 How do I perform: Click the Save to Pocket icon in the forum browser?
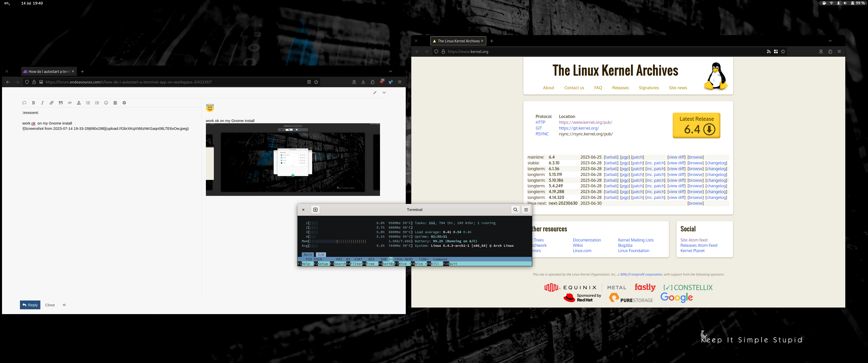point(354,82)
